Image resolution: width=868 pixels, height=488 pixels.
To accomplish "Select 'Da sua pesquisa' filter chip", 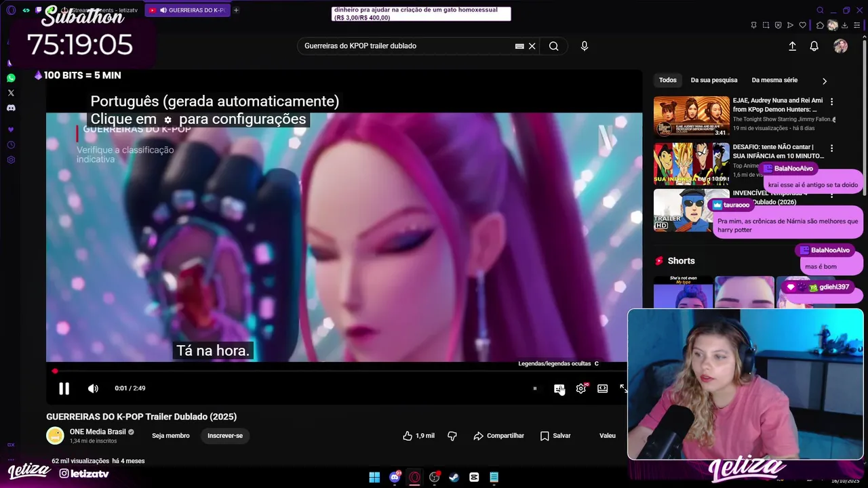I will point(714,80).
